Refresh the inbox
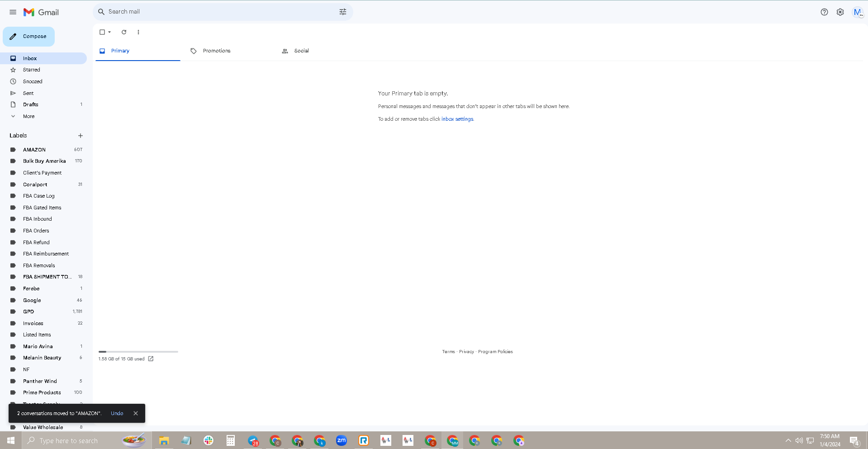This screenshot has height=449, width=868. [x=124, y=32]
